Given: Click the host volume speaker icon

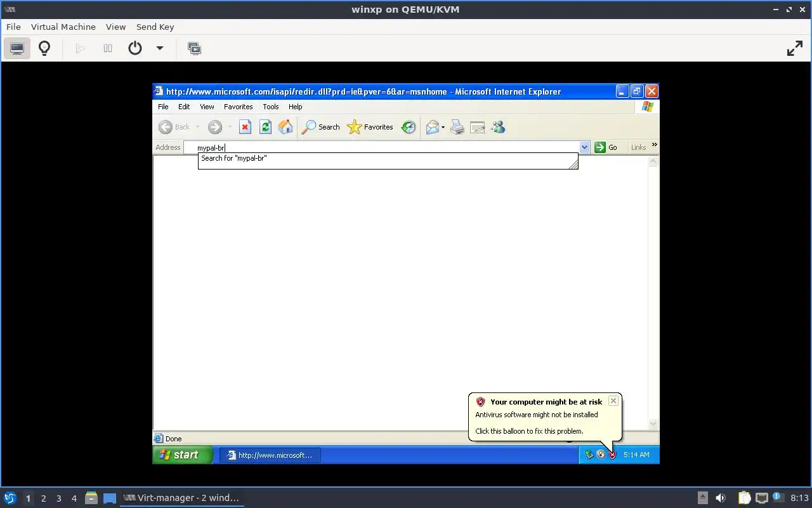Looking at the screenshot, I should (721, 498).
